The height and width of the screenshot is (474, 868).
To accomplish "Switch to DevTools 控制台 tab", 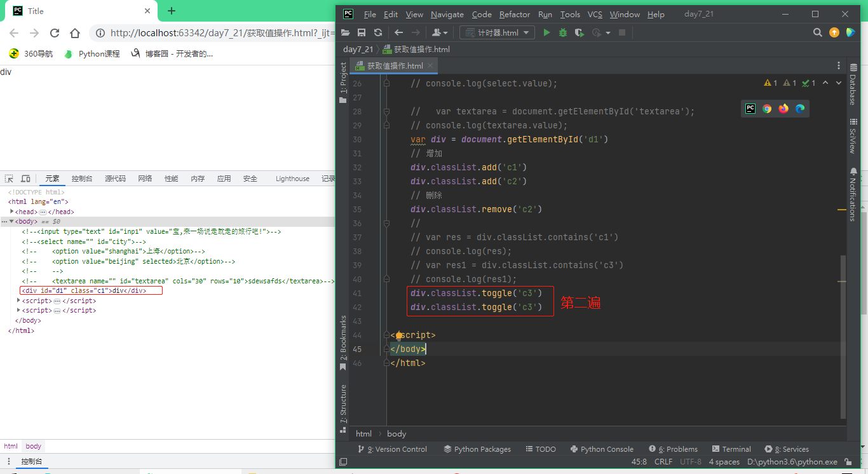I will (82, 179).
